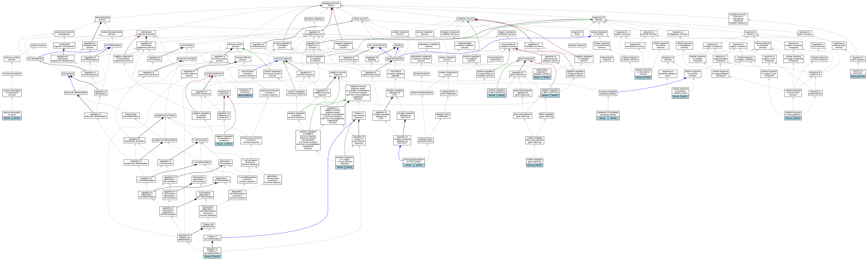Select 'T-helper 17 type immune response' node

click(359, 115)
